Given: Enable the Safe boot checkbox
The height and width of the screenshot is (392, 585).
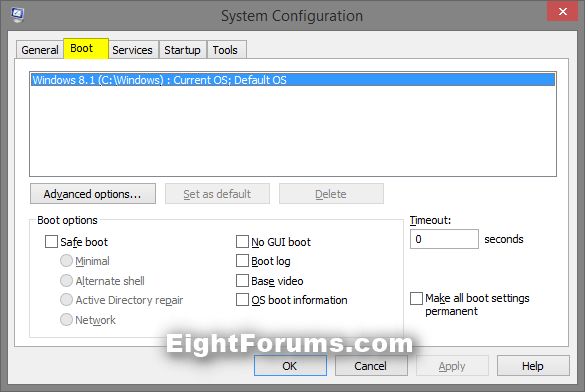Looking at the screenshot, I should [51, 241].
